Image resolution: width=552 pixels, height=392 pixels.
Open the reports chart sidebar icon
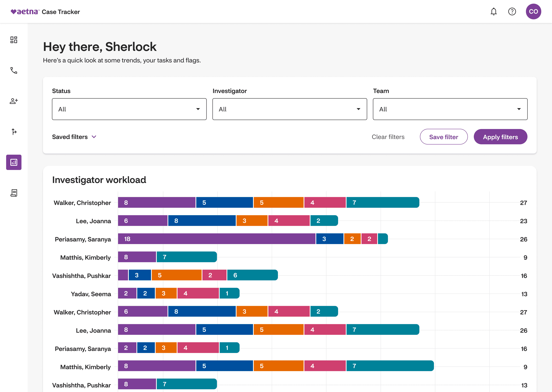(14, 162)
